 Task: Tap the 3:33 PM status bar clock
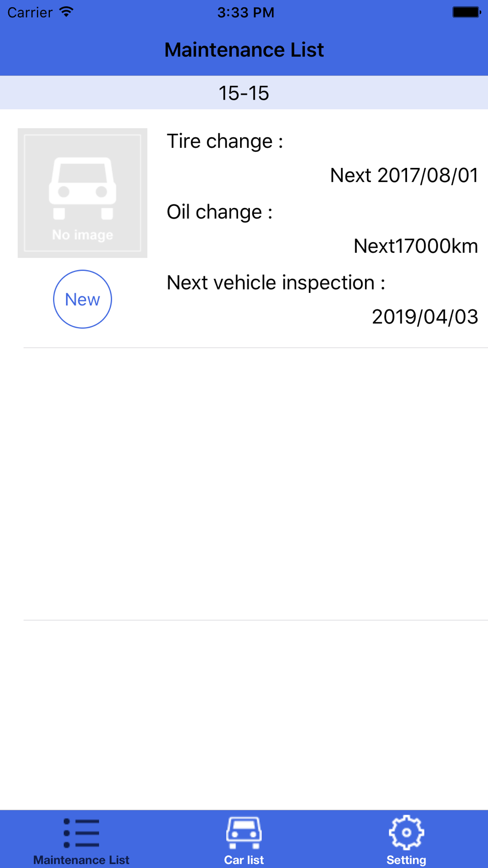coord(245,12)
